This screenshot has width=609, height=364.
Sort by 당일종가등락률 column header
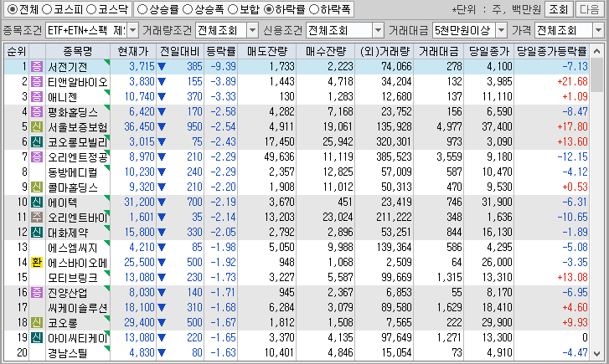tap(551, 51)
